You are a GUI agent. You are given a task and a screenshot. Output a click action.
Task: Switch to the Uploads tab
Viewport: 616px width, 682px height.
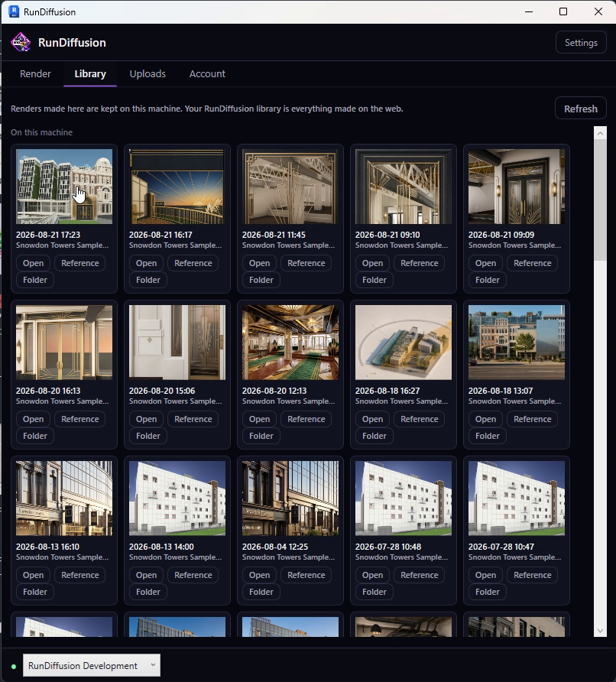pos(148,73)
